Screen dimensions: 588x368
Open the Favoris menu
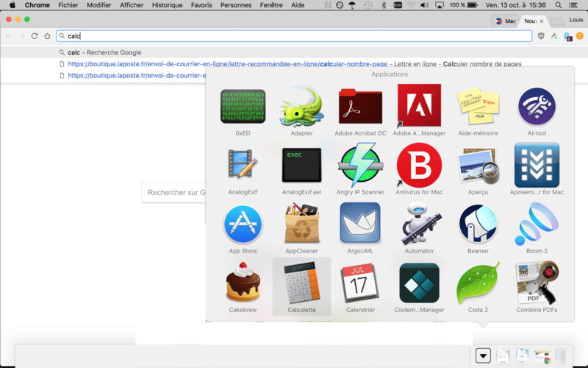201,5
